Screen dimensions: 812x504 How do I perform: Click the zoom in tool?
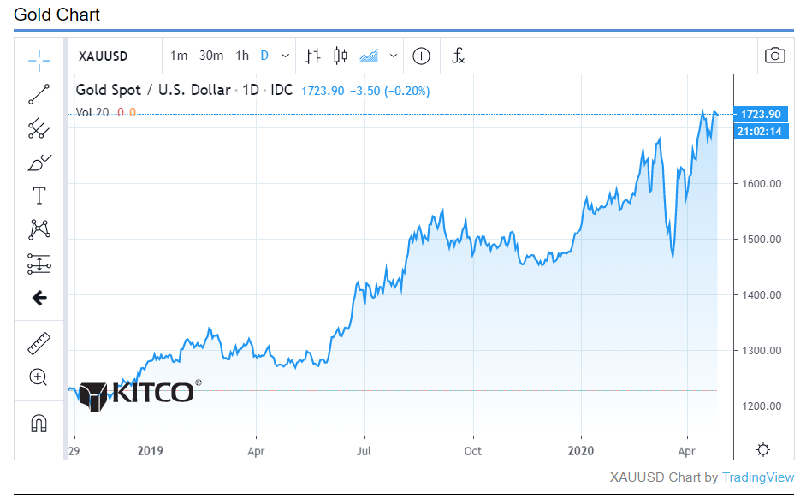pos(39,377)
